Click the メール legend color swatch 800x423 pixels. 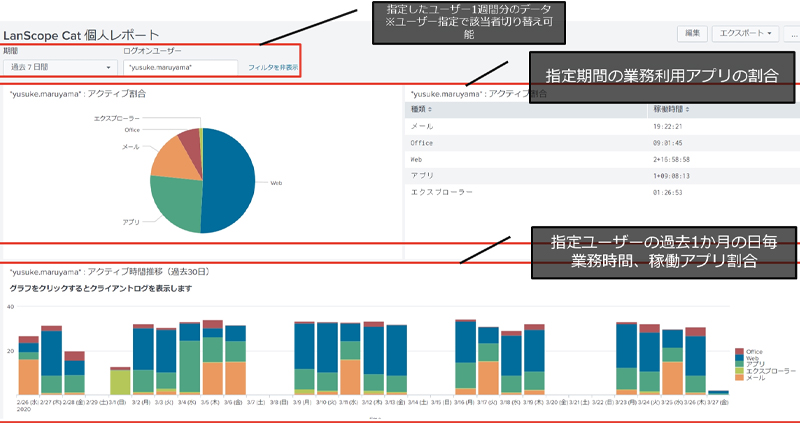click(740, 377)
